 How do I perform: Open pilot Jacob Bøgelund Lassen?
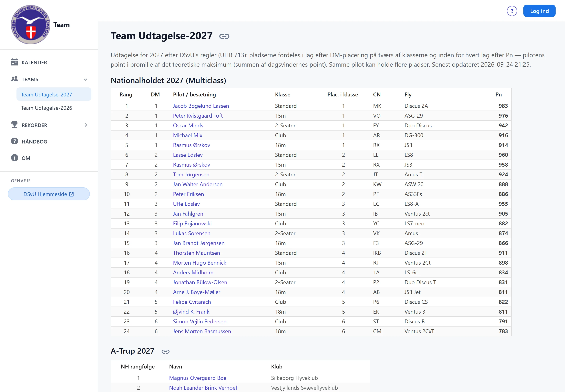201,106
